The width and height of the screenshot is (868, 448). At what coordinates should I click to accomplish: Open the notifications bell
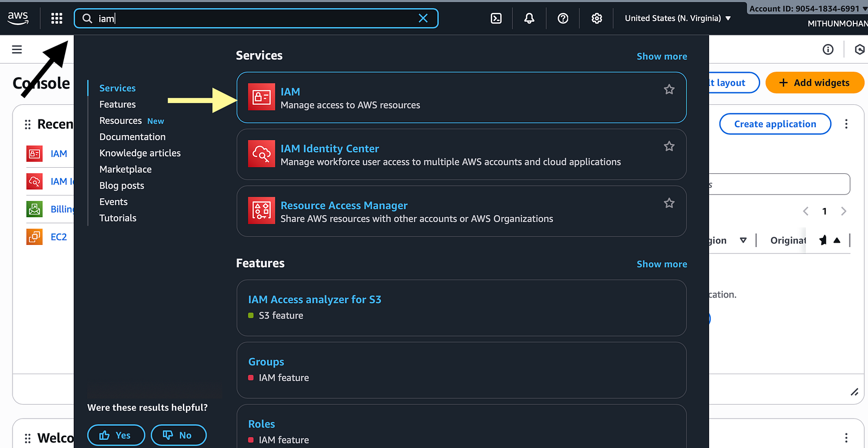pyautogui.click(x=529, y=18)
